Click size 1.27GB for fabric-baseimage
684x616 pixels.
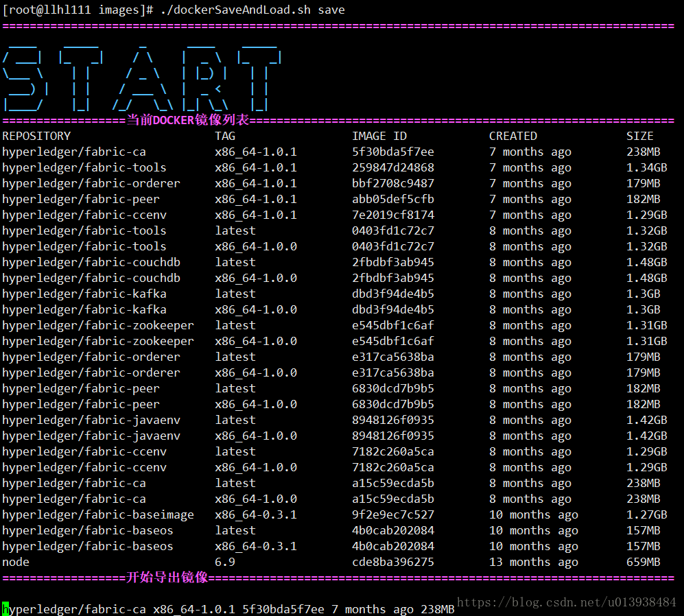[646, 514]
